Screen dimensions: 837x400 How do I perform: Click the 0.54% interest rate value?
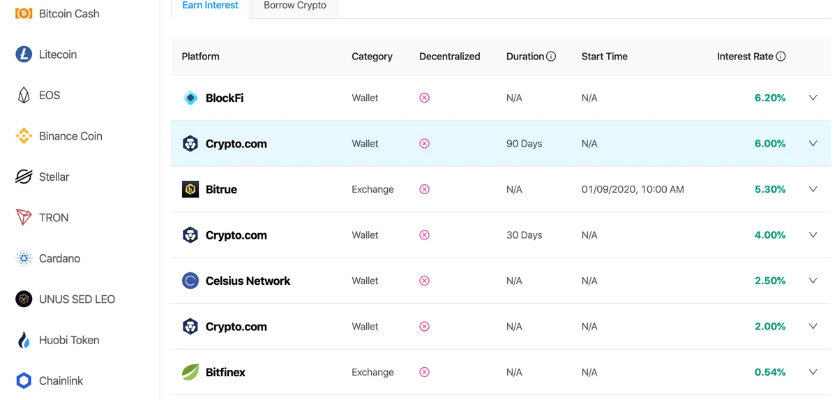coord(770,372)
